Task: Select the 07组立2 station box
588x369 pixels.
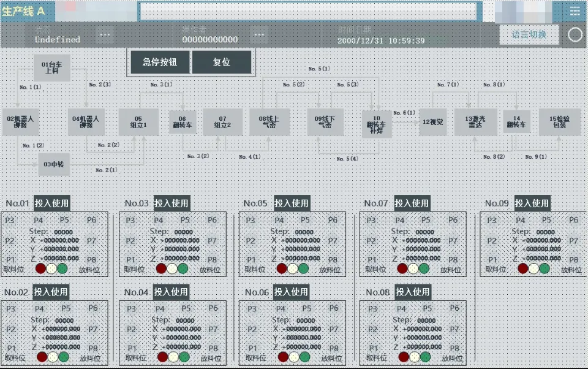Action: point(223,122)
